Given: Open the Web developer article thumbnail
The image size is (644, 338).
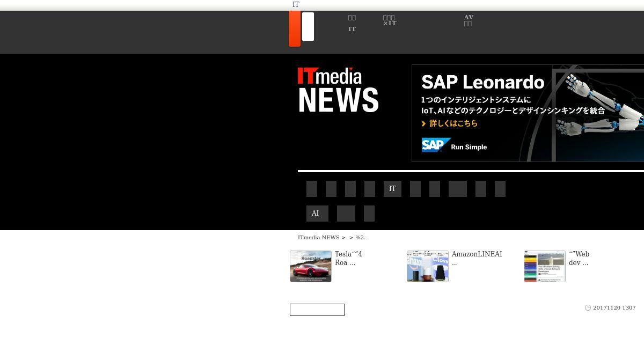Looking at the screenshot, I should click(545, 266).
